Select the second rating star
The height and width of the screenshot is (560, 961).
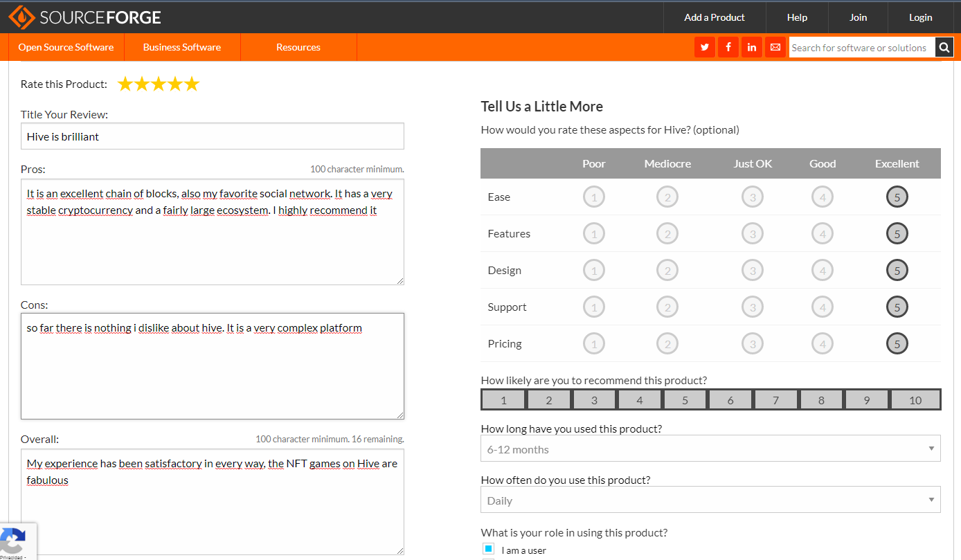(142, 84)
